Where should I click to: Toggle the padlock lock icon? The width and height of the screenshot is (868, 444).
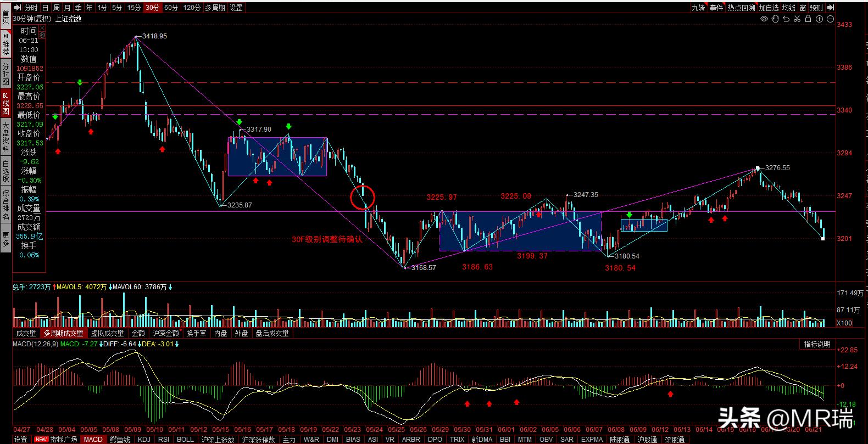808,19
